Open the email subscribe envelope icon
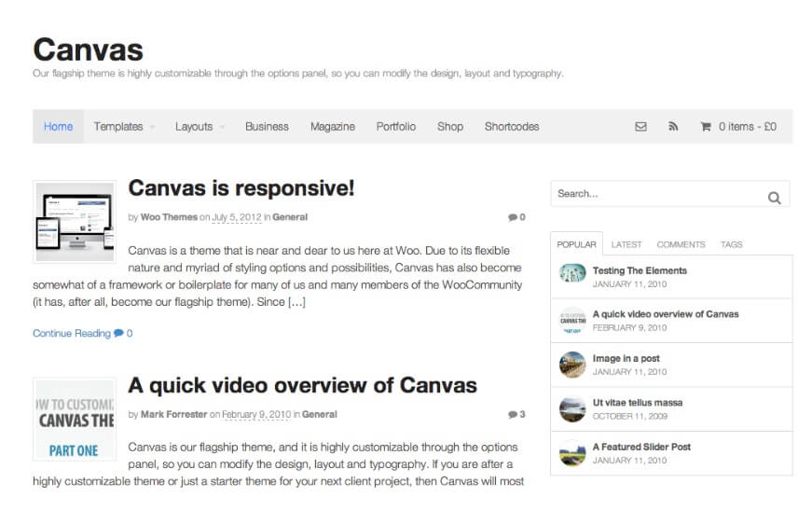 (x=640, y=127)
